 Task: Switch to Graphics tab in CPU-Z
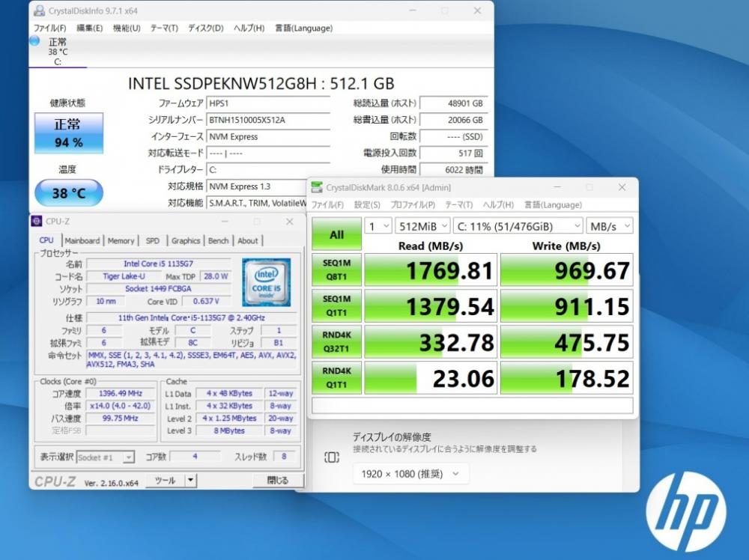tap(185, 240)
